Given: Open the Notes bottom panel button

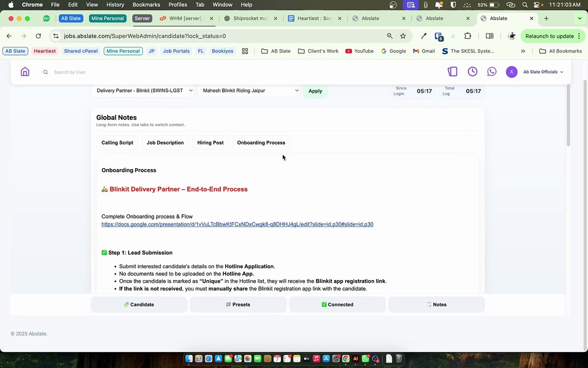Looking at the screenshot, I should pos(436,305).
